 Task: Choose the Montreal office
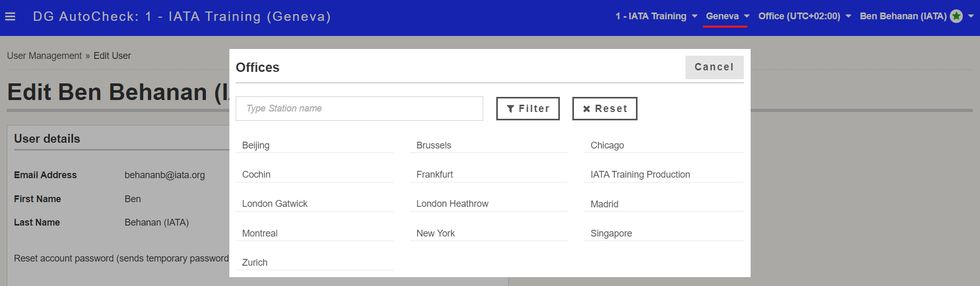314,233
